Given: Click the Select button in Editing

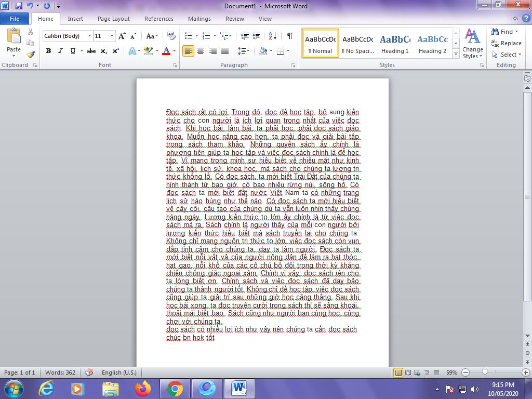Looking at the screenshot, I should [x=506, y=54].
